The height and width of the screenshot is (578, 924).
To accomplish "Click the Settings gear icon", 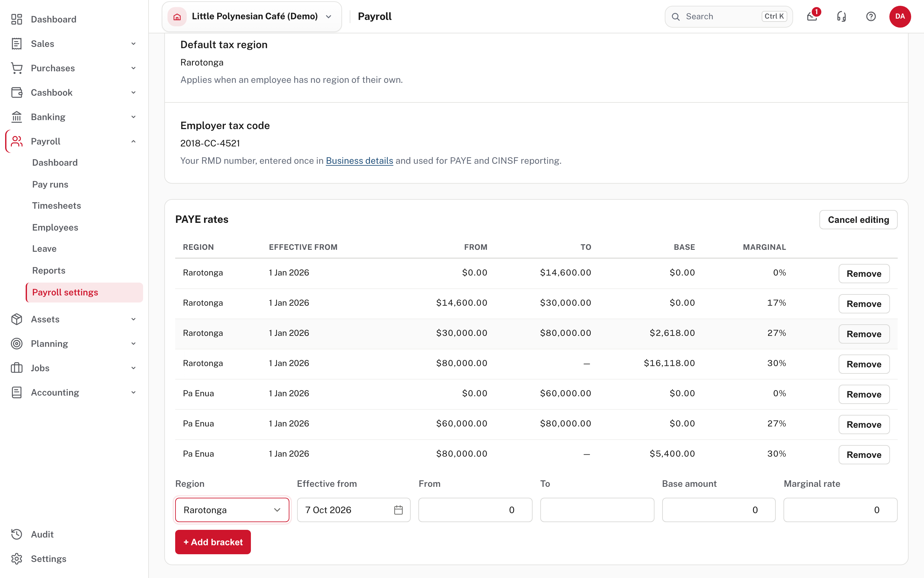I will coord(16,559).
